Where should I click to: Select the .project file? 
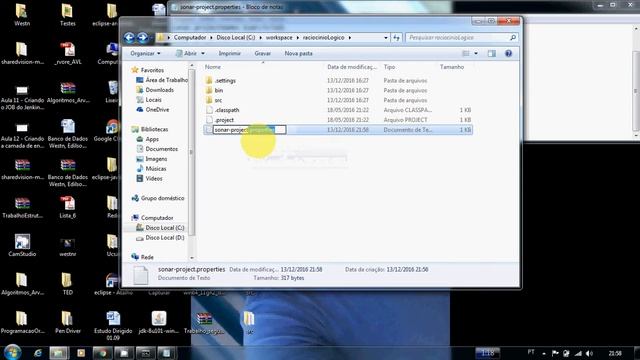point(224,120)
